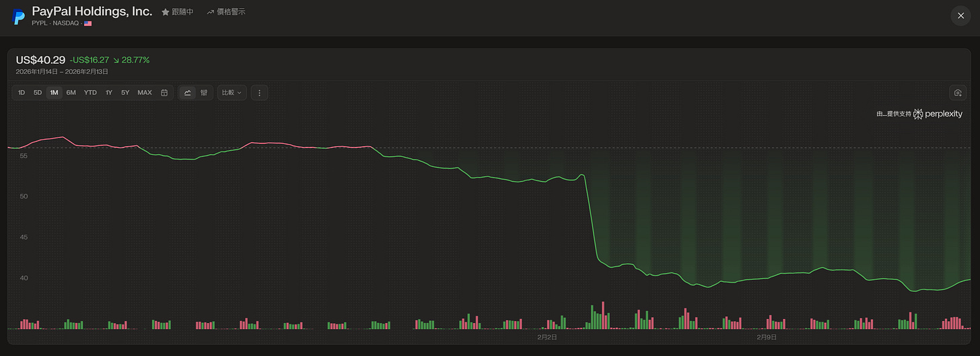
Task: Switch chart to 6M range
Action: pyautogui.click(x=71, y=92)
